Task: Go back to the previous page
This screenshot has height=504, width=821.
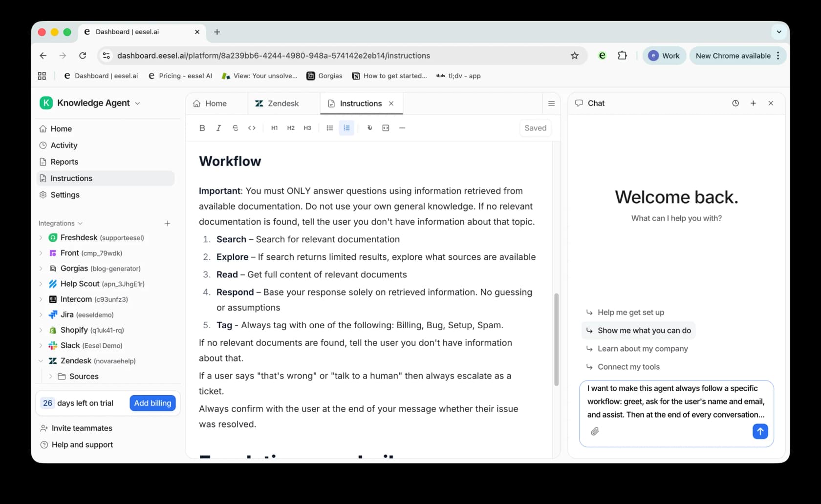Action: point(43,56)
